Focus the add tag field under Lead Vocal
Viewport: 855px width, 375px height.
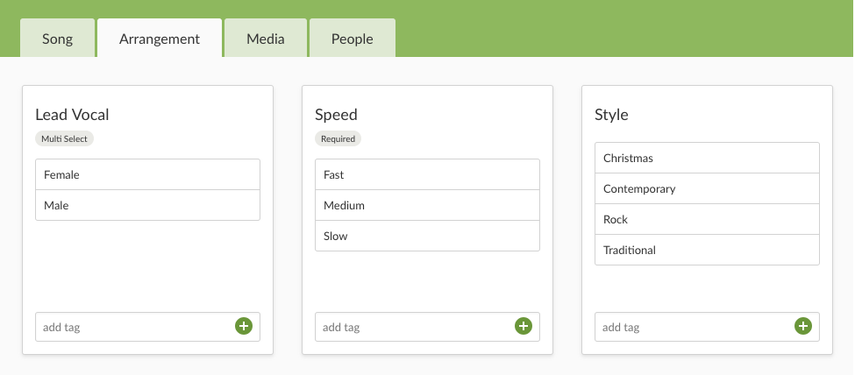pos(148,327)
